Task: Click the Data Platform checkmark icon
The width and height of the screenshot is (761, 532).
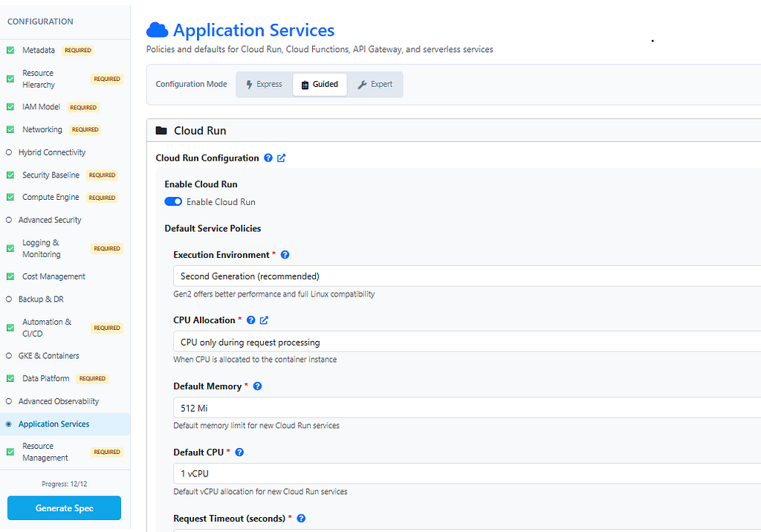Action: [x=10, y=379]
